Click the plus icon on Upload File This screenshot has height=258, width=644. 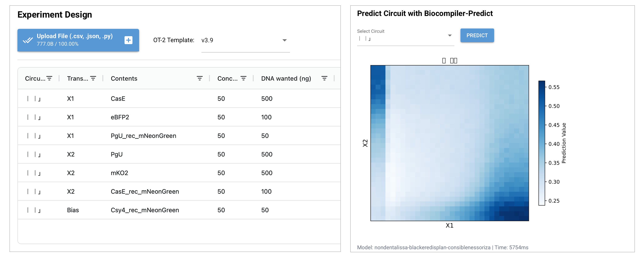128,40
